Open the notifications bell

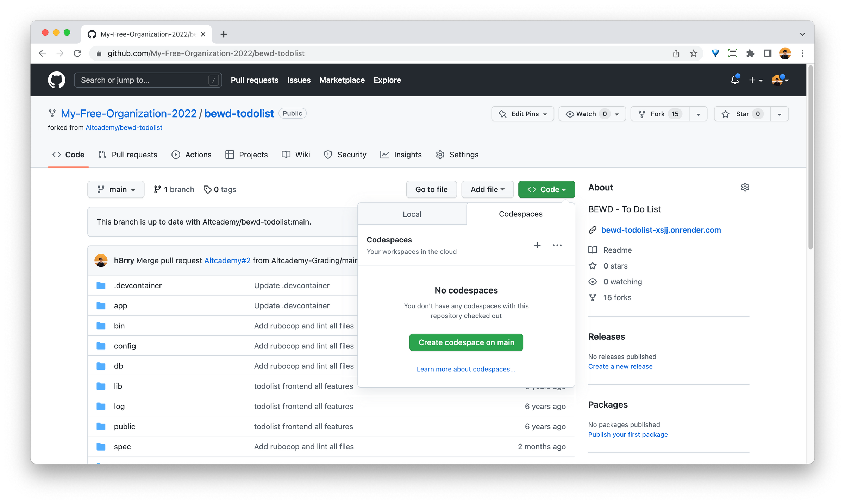[x=735, y=80]
